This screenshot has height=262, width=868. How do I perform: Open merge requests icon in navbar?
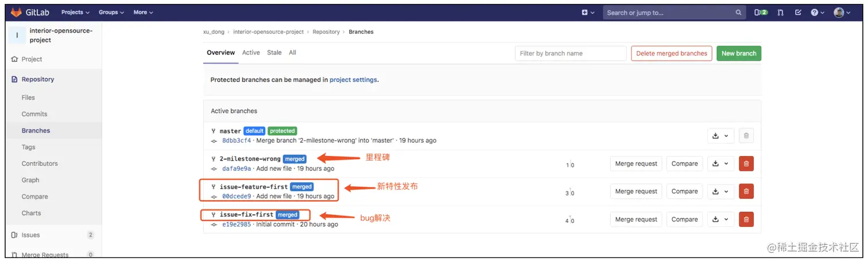pyautogui.click(x=780, y=12)
